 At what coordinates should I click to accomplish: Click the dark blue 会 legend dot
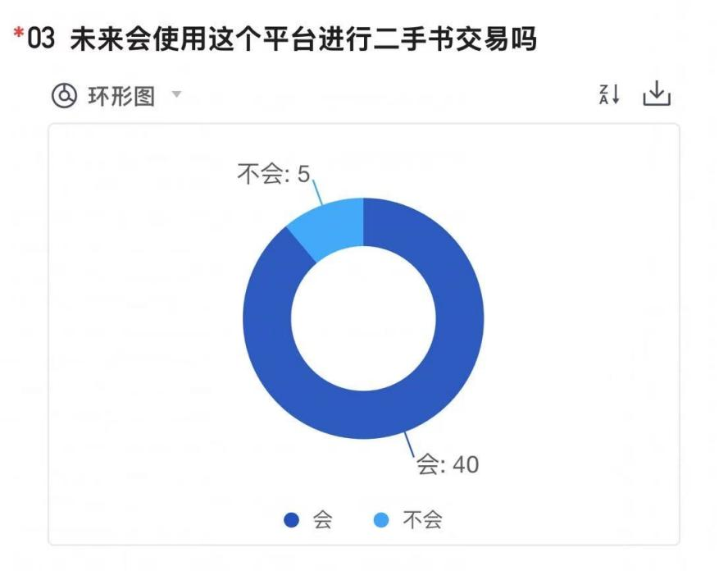291,520
